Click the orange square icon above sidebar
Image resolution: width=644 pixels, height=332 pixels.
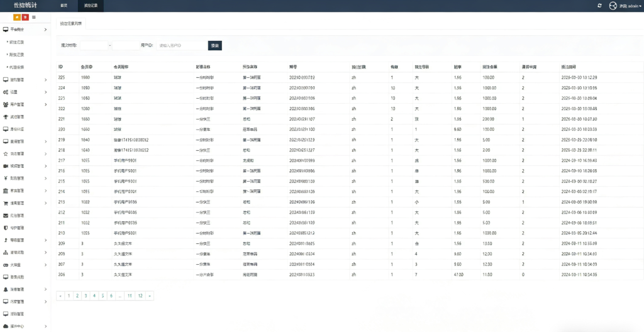point(17,17)
